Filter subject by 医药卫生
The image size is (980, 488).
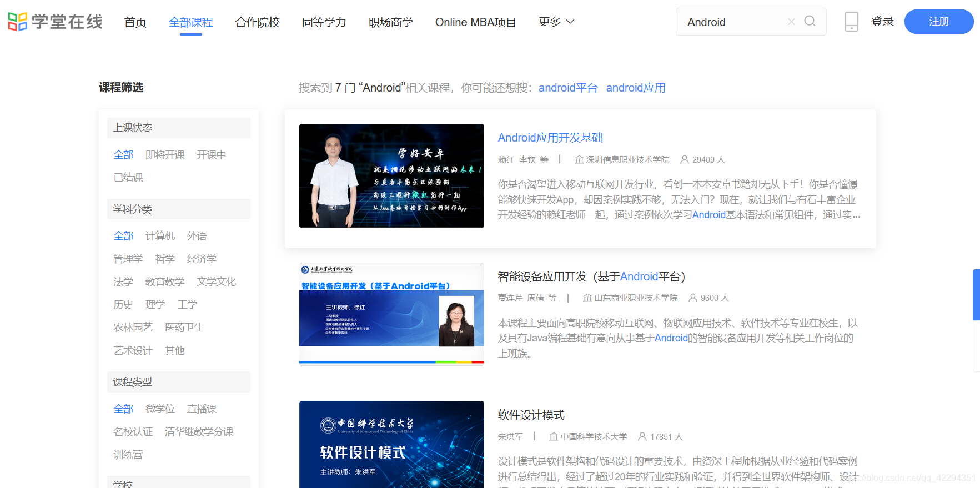point(184,328)
